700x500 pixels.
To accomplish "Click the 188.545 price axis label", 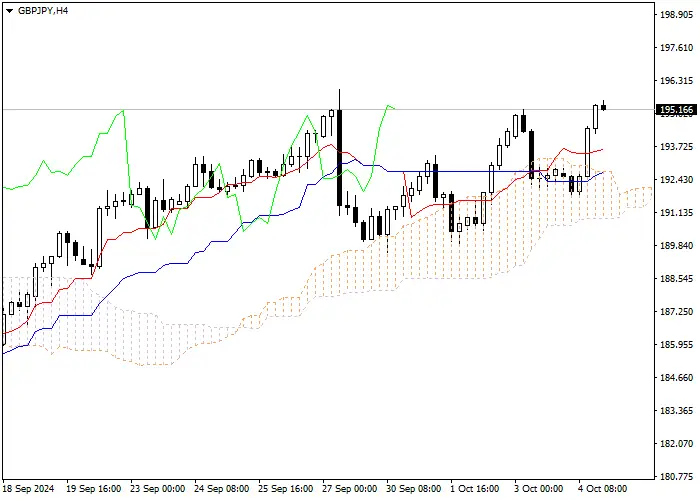I will 676,279.
